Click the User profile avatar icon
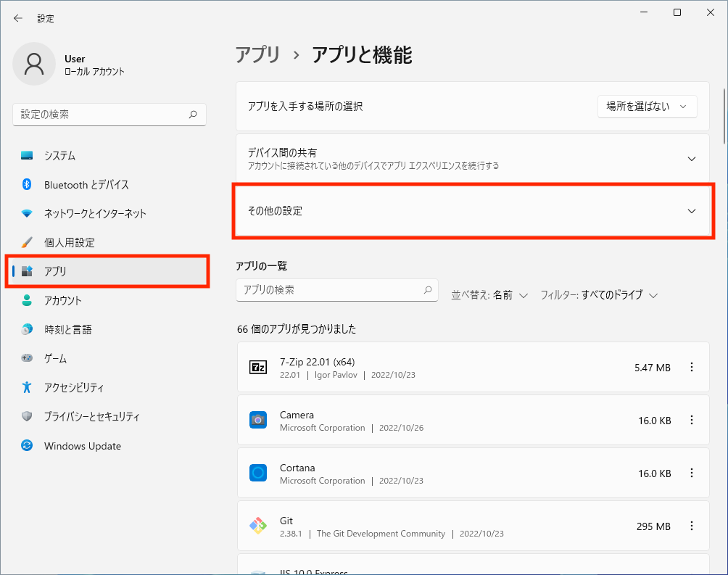The width and height of the screenshot is (728, 575). 33,64
